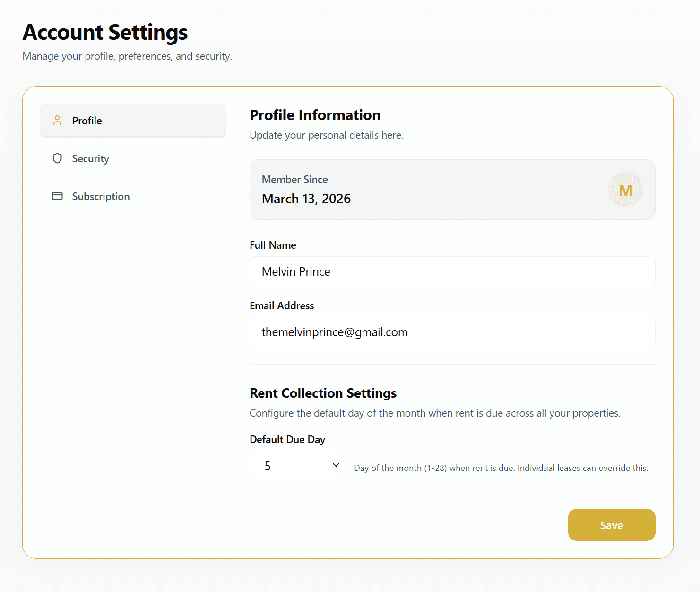Click the Rent Collection Settings heading

coord(323,393)
